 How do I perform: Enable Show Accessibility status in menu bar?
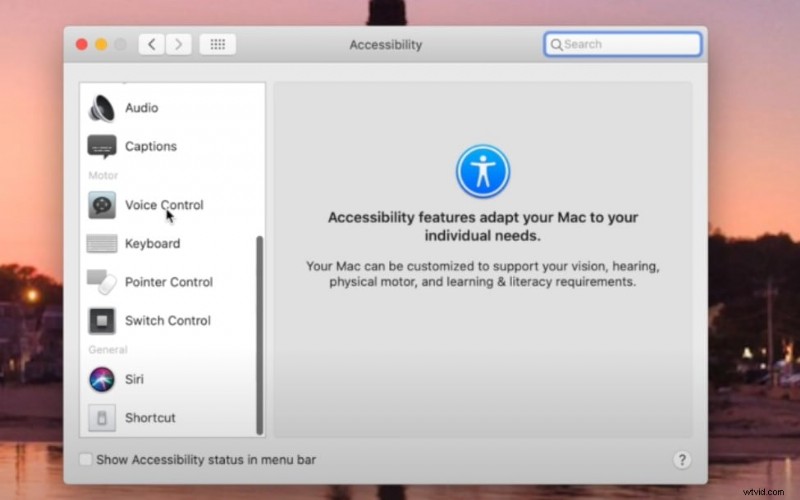(85, 460)
